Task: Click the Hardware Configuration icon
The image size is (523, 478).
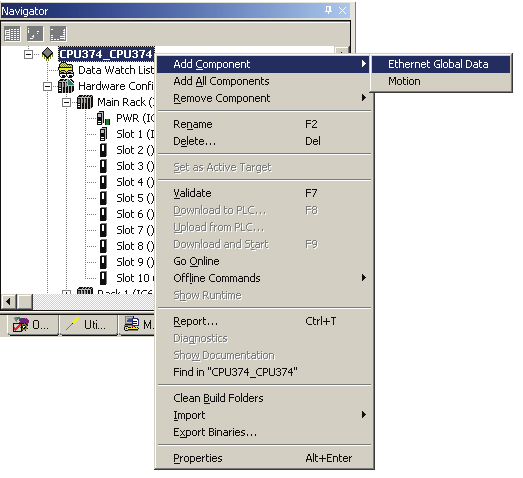Action: [66, 86]
